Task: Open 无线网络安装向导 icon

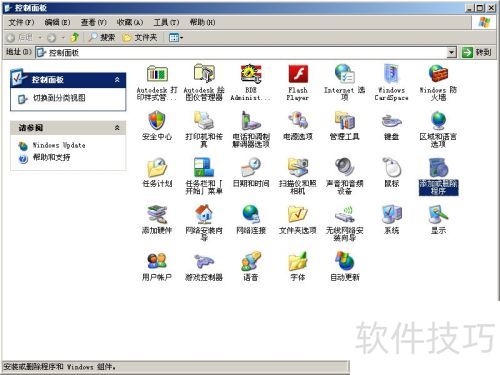Action: coord(345,214)
